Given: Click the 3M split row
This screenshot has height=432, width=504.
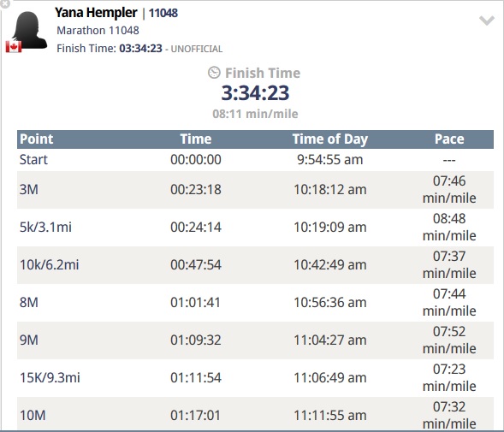Looking at the screenshot, I should coord(255,190).
